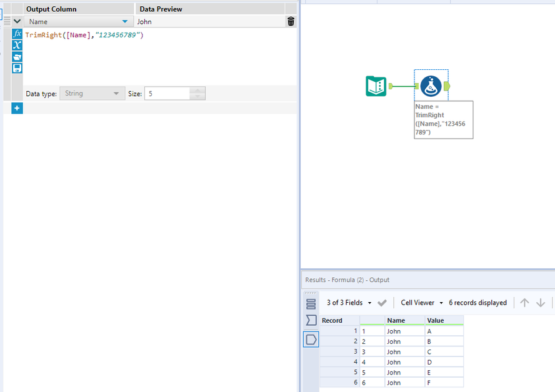555x392 pixels.
Task: Open the Data type String dropdown
Action: (92, 93)
